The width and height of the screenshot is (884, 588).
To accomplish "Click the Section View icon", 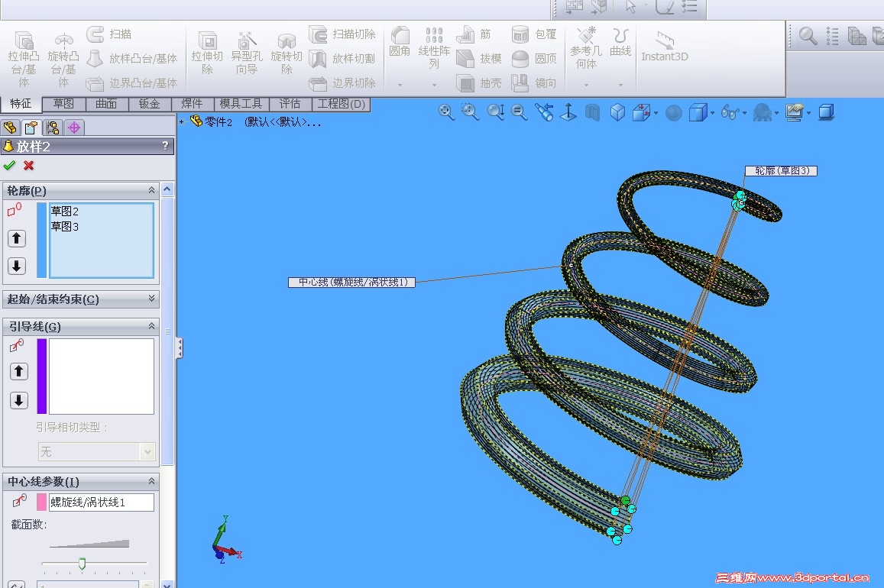I will pos(592,112).
